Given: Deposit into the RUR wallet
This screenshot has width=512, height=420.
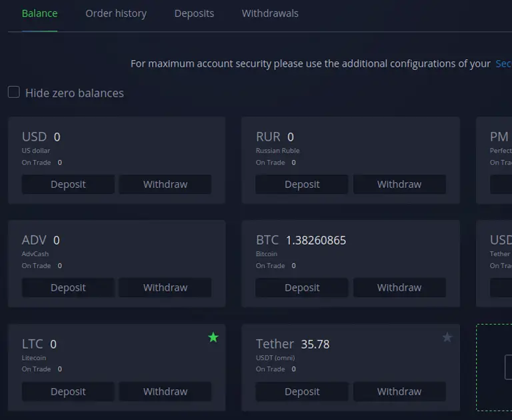Looking at the screenshot, I should (302, 184).
